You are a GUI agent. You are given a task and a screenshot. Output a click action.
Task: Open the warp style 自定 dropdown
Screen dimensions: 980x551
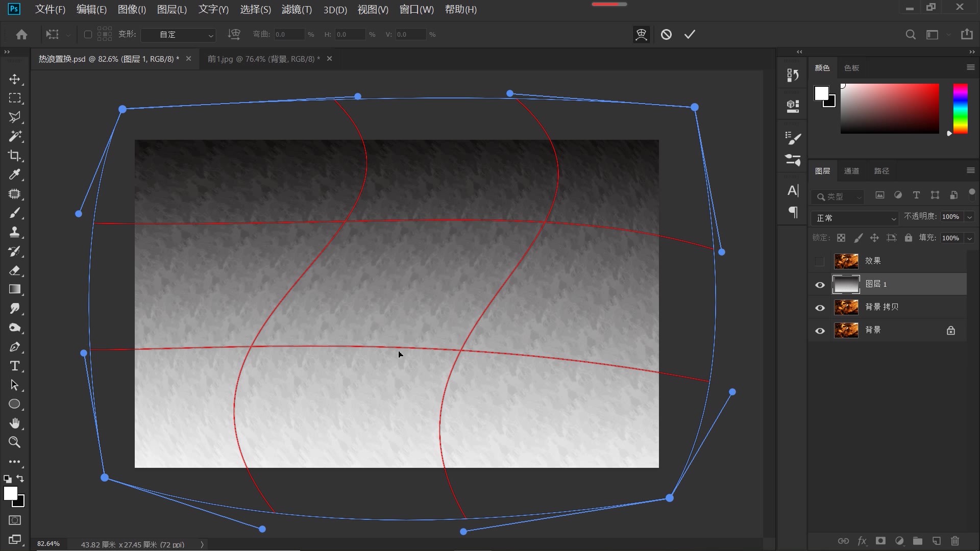178,35
